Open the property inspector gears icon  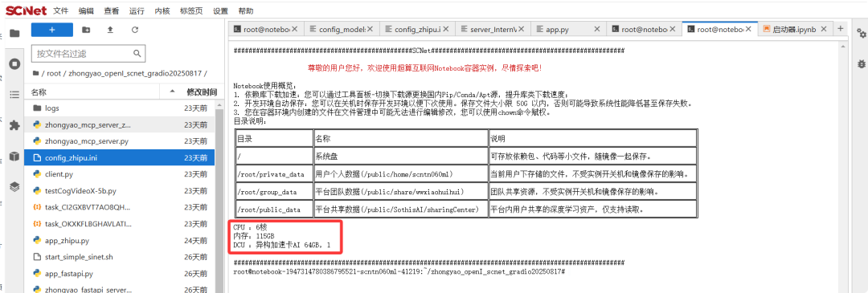861,34
